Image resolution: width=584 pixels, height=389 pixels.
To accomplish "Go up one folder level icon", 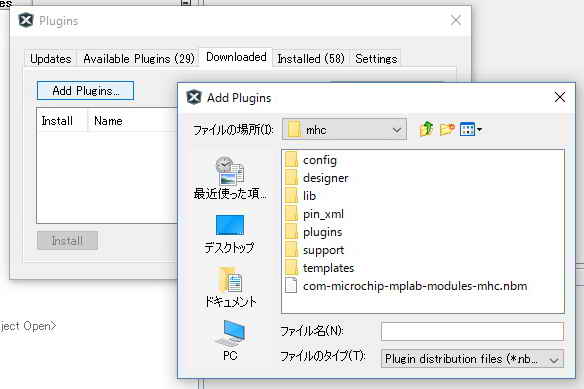I will [x=426, y=129].
